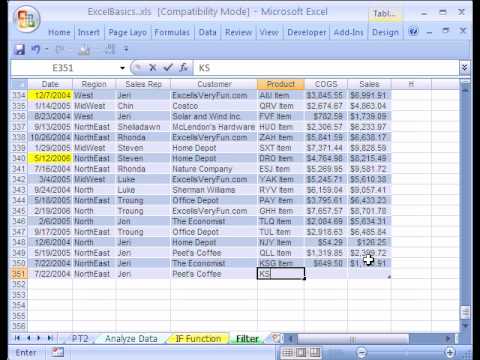Switch to the IF Function sheet

[x=198, y=339]
